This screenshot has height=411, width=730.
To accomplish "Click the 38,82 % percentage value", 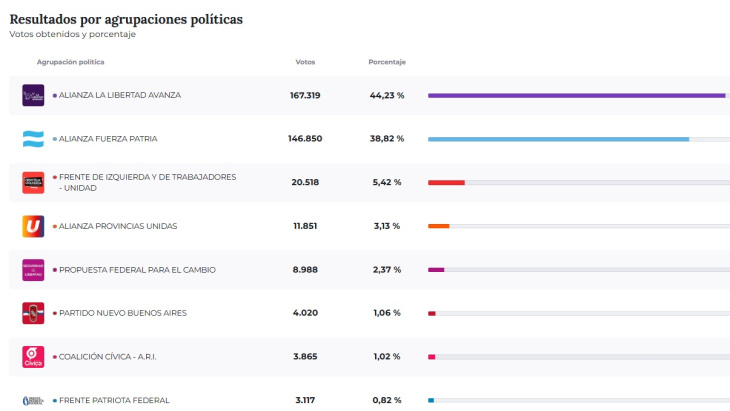I will click(386, 139).
